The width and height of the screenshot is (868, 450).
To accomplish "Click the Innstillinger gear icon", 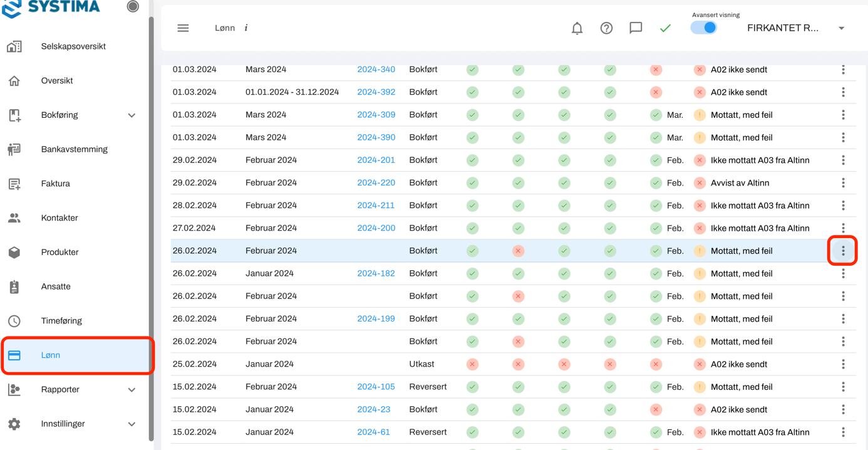I will (x=14, y=424).
